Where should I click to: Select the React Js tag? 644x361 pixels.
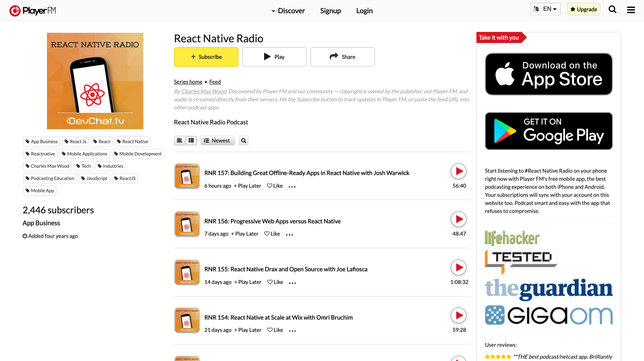(76, 142)
